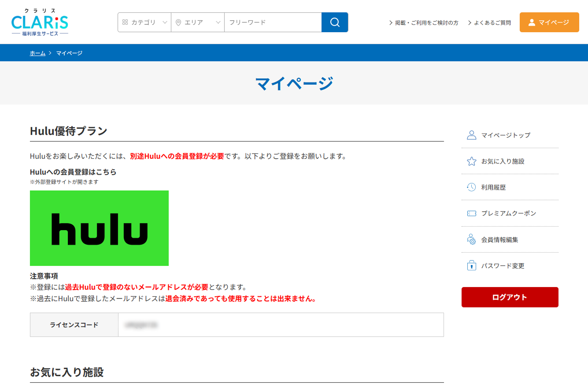
Task: Open 会員情報編集 sidebar item
Action: click(x=510, y=240)
